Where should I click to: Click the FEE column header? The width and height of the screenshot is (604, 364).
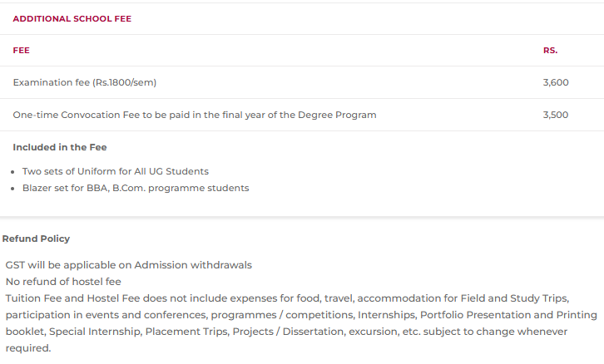tap(21, 51)
